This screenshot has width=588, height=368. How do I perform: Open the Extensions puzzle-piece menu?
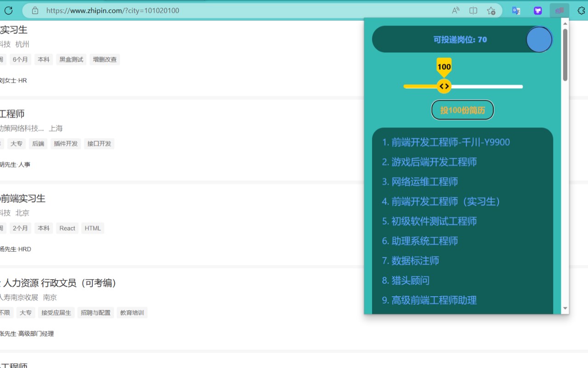coord(581,11)
